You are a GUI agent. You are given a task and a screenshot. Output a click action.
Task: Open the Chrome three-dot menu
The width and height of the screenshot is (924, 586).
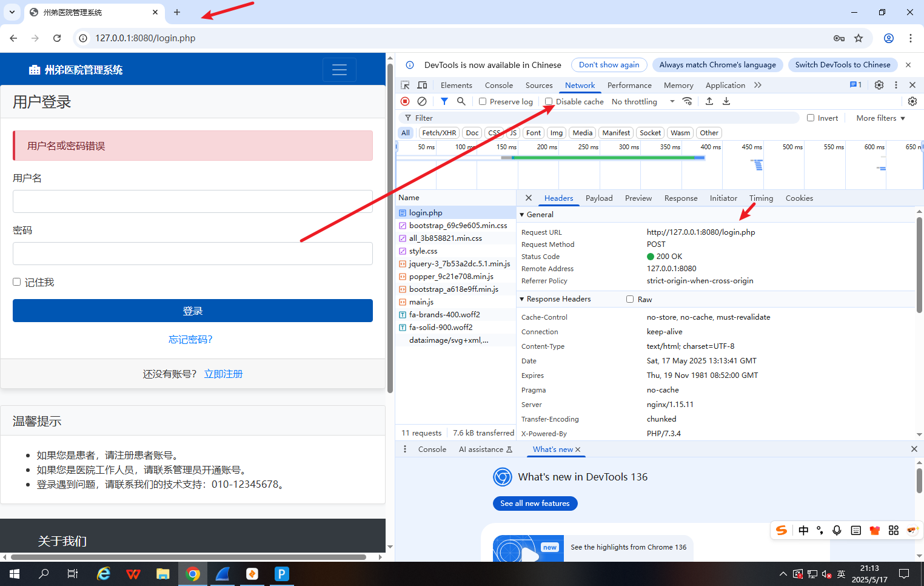pyautogui.click(x=911, y=38)
